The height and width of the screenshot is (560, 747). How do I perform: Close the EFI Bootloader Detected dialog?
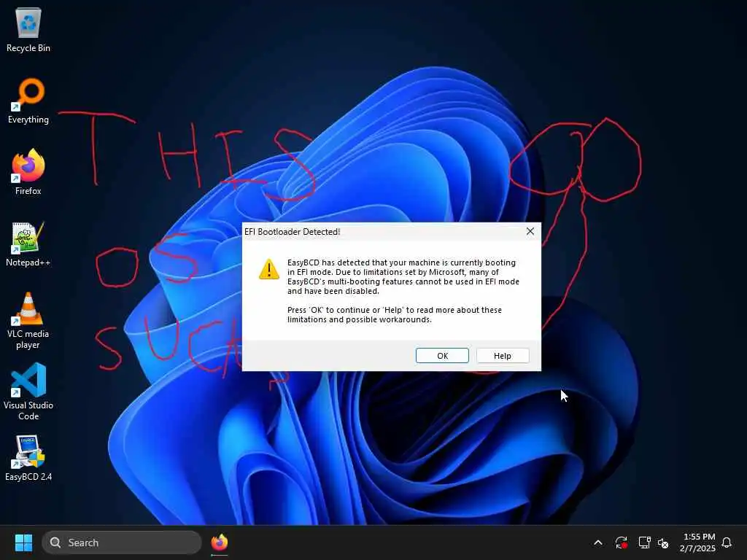[x=530, y=231]
